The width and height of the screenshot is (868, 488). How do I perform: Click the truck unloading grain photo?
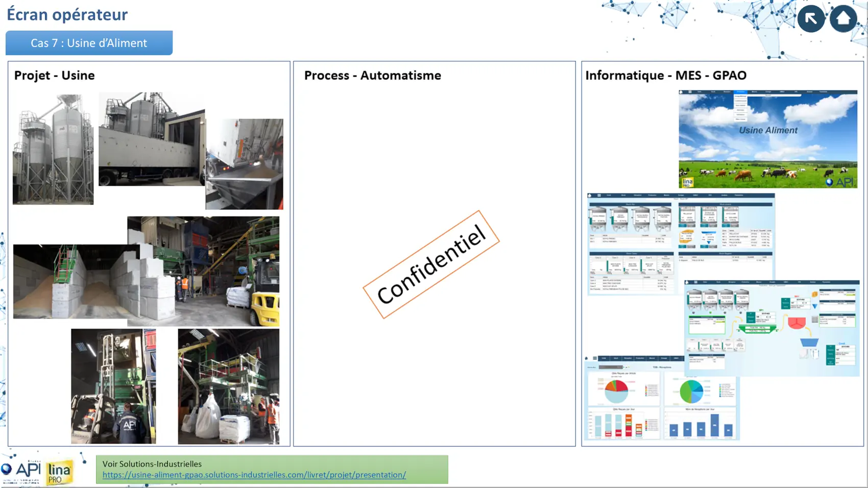(x=245, y=164)
